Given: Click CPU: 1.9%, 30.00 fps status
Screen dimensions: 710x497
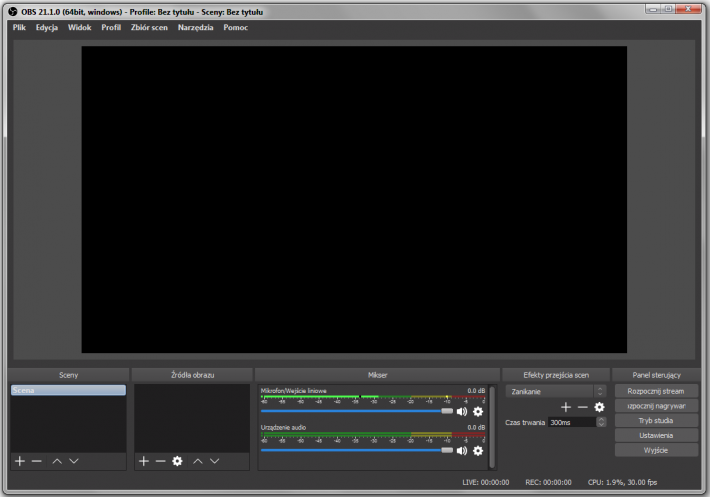Looking at the screenshot, I should click(x=622, y=483).
